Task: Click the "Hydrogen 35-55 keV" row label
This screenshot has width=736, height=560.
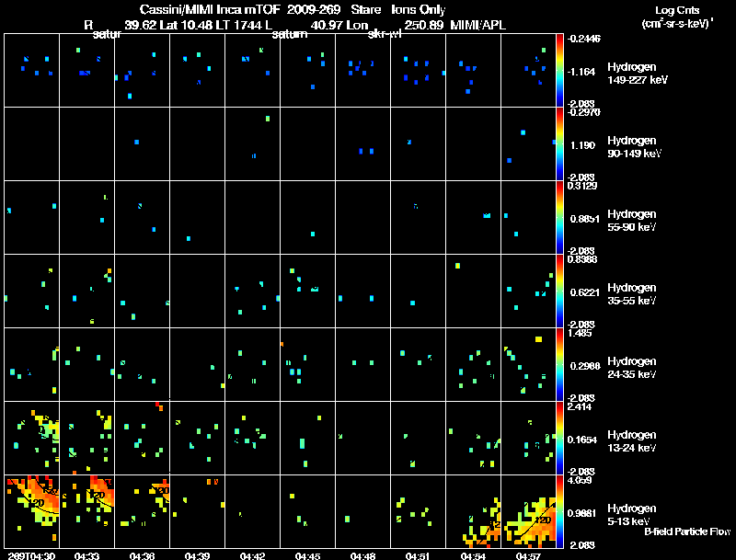Action: (632, 294)
